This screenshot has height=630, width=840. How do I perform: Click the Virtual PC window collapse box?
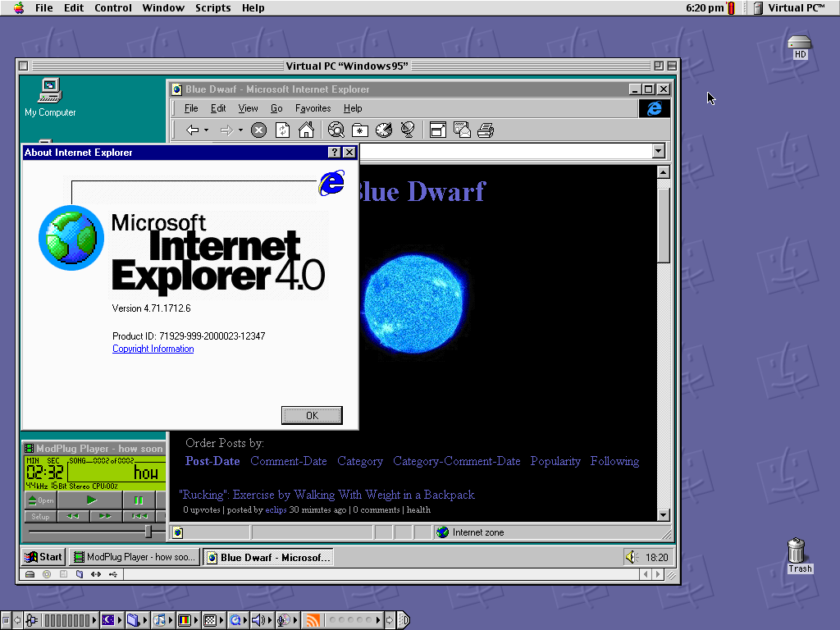672,66
